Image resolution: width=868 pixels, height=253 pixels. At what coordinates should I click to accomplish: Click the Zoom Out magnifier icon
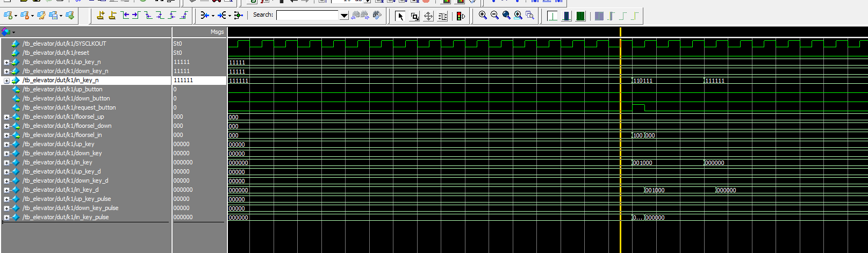[494, 16]
